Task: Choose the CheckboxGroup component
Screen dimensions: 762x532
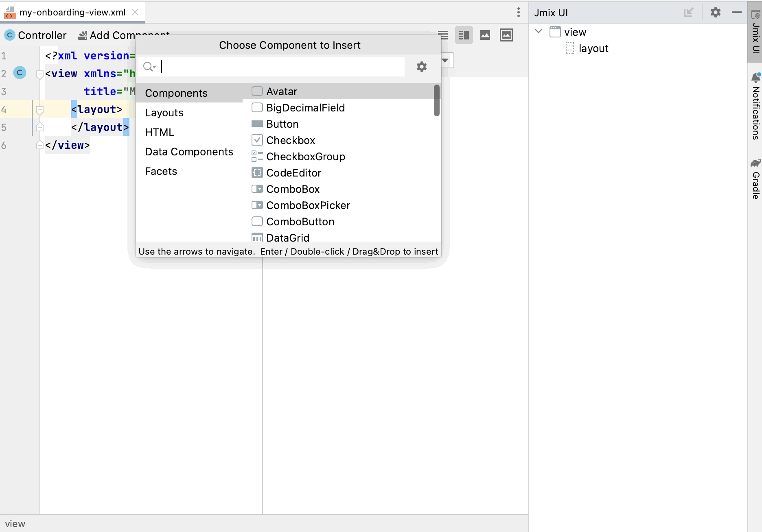Action: click(x=305, y=157)
